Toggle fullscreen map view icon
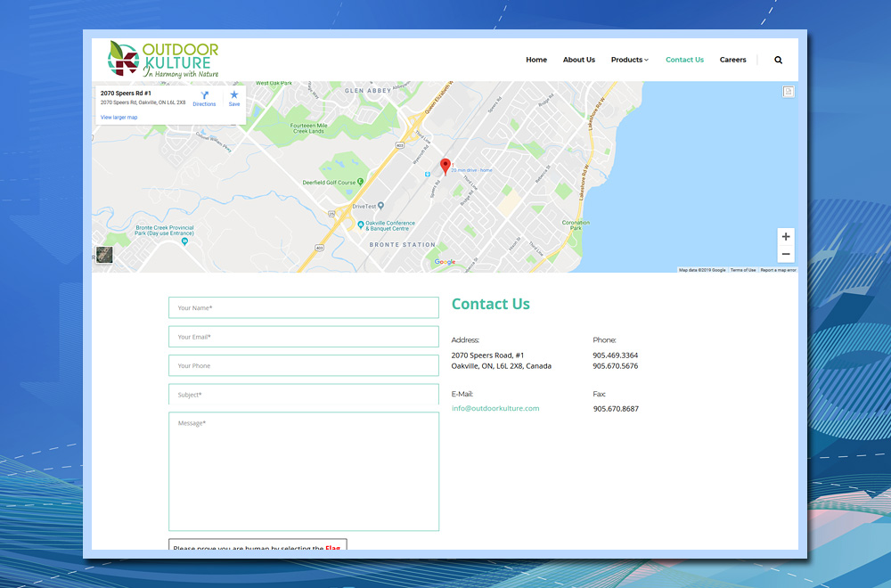This screenshot has width=891, height=588. tap(789, 92)
